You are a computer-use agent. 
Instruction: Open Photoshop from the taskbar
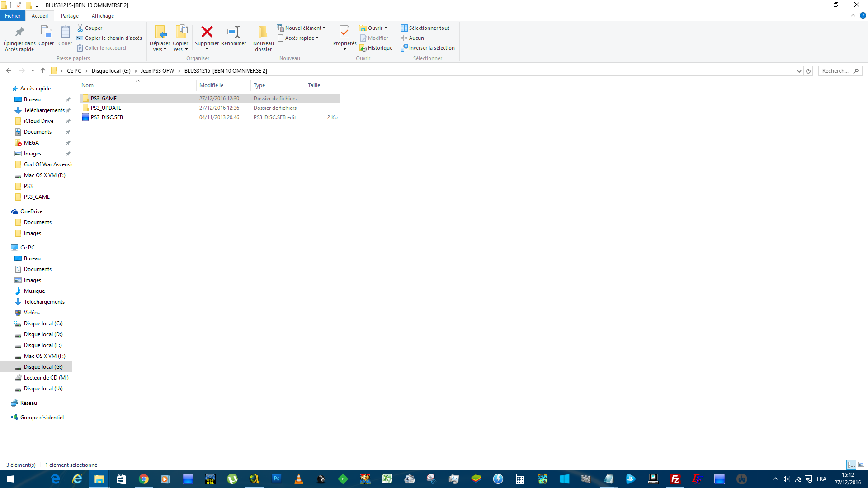pos(277,479)
